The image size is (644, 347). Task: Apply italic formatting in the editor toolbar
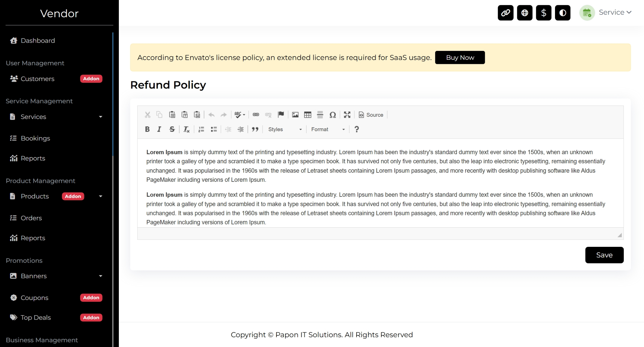click(159, 129)
